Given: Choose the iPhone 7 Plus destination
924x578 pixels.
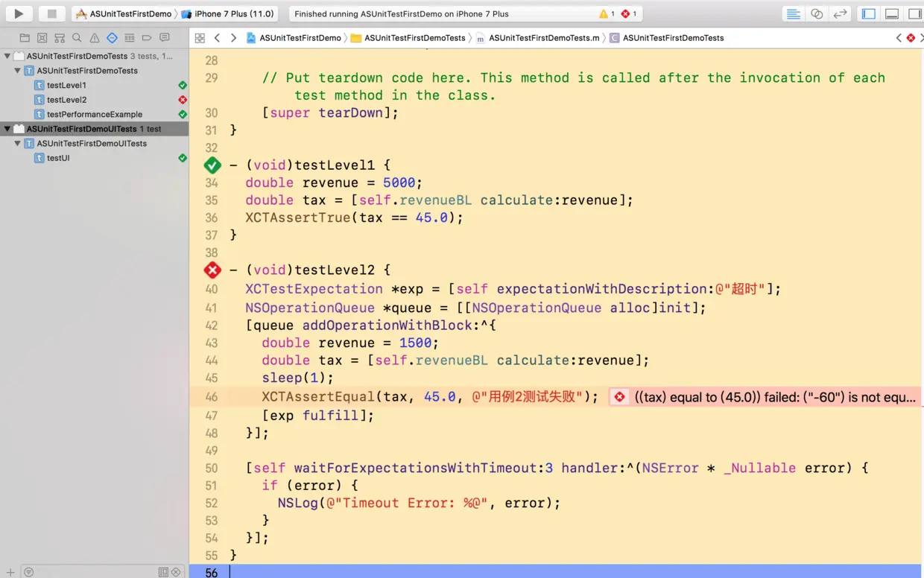Looking at the screenshot, I should (229, 13).
